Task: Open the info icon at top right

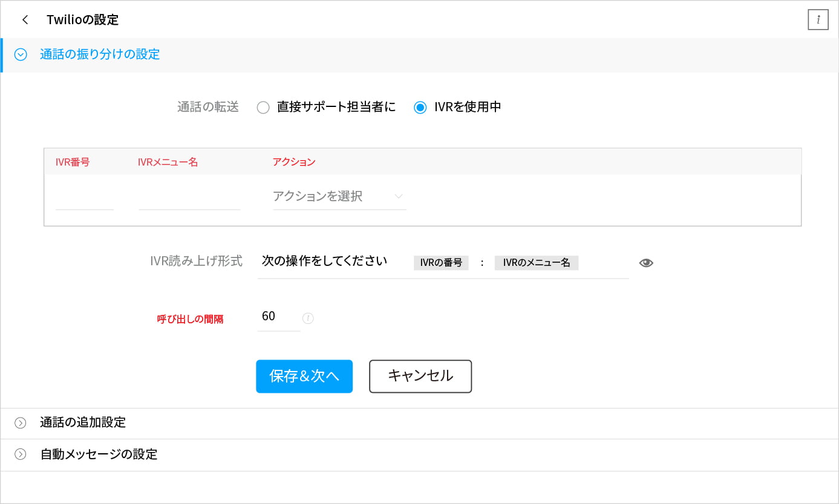Action: click(x=818, y=20)
